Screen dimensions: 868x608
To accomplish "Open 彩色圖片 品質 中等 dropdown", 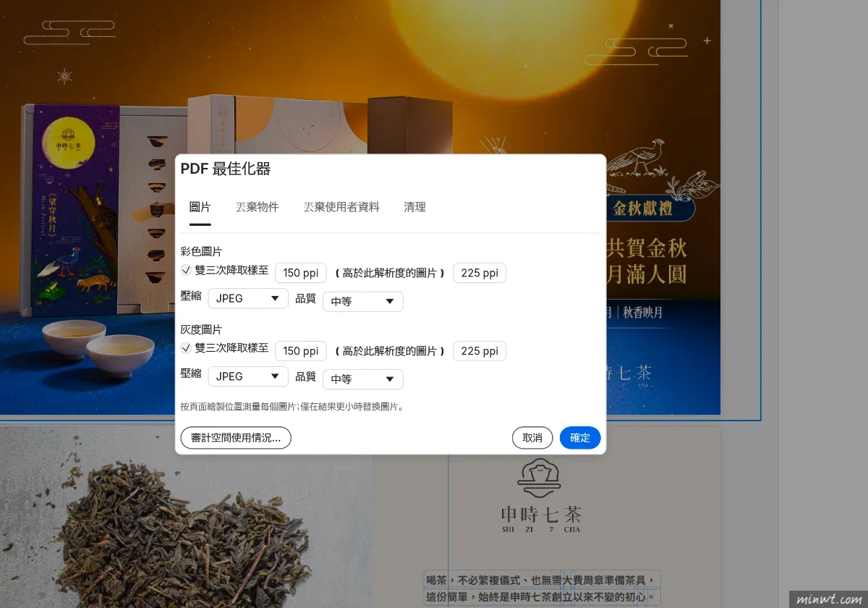I will tap(363, 301).
